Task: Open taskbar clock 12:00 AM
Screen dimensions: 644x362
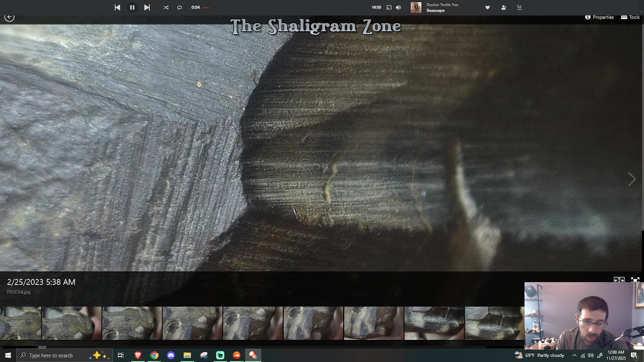Action: click(x=616, y=355)
